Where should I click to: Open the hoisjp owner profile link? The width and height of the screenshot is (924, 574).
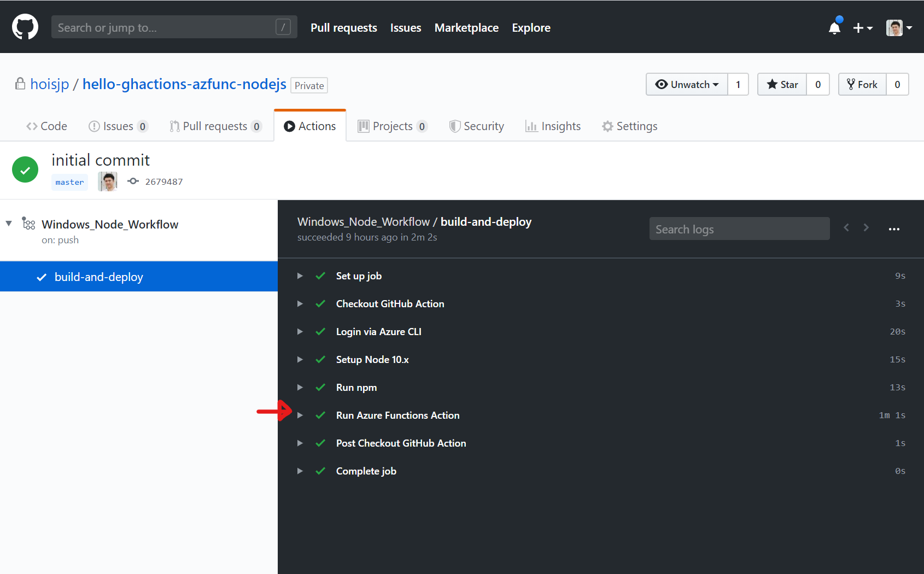pos(50,84)
